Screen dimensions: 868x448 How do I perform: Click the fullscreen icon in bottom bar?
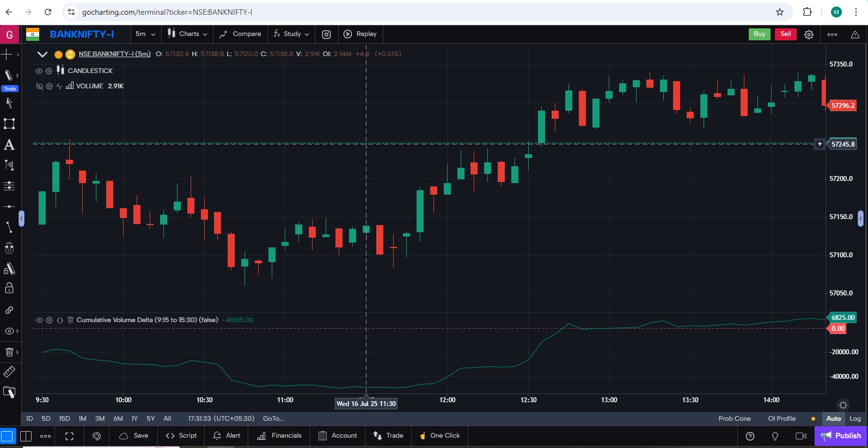(x=69, y=436)
